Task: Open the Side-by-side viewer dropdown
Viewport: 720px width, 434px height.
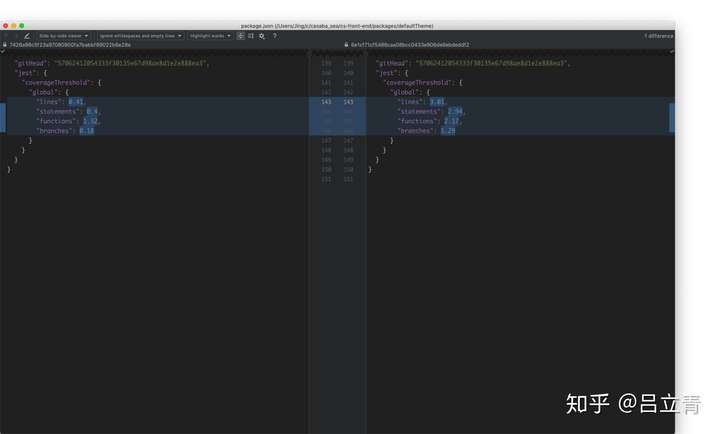Action: click(63, 36)
